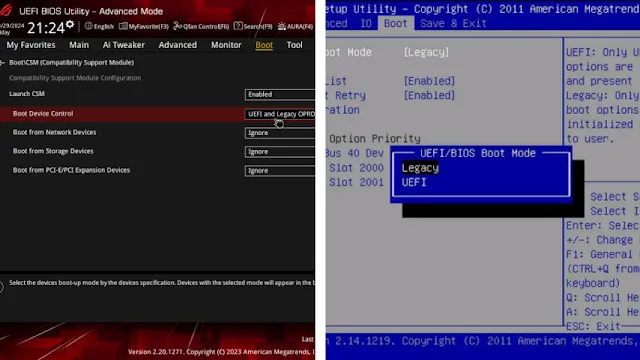Select the Bus 40 Dev boot entry
Screen dimensions: 640x360
355,153
